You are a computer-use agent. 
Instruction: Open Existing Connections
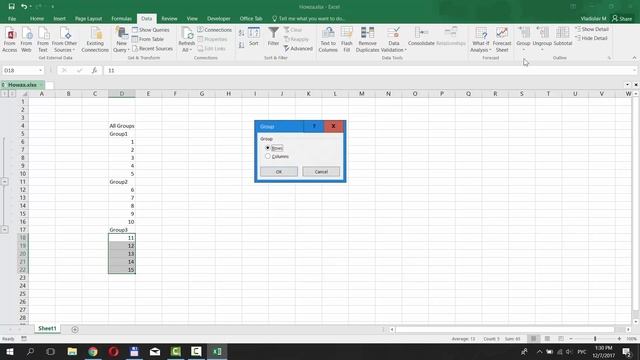[95, 40]
